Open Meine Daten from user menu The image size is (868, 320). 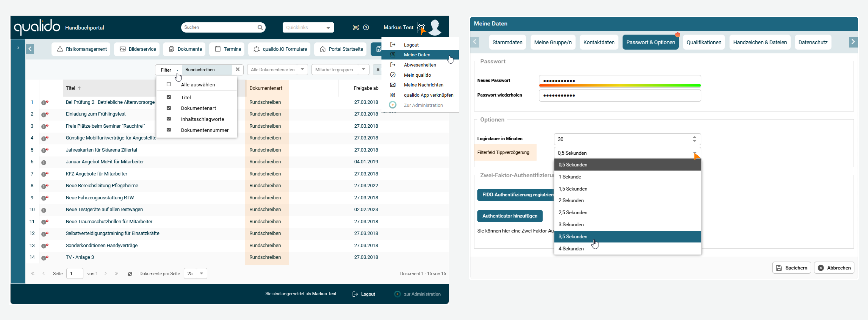click(420, 55)
